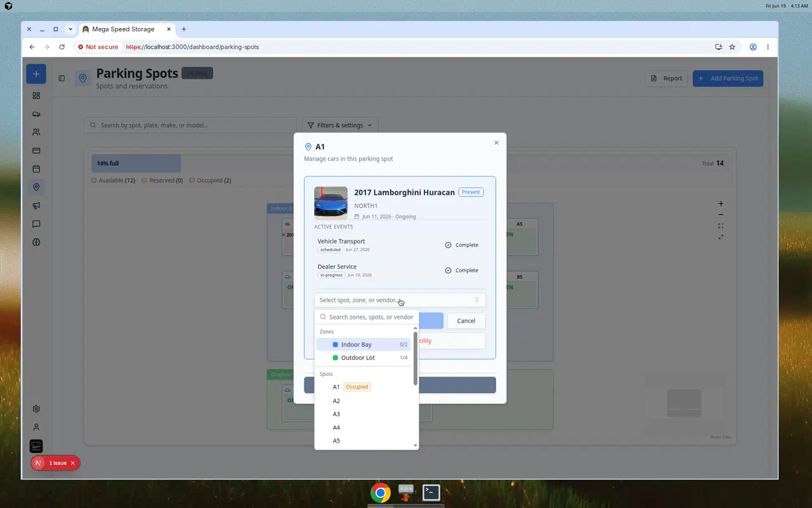Screen dimensions: 812x508
Task: Open a new browser tab
Action: coord(184,29)
